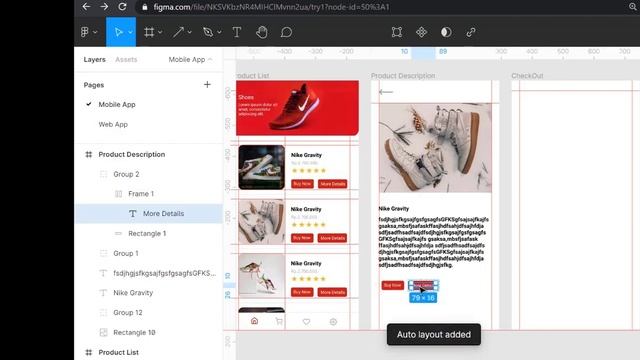This screenshot has width=640, height=360.
Task: Click the text icon of More Details layer
Action: click(133, 213)
